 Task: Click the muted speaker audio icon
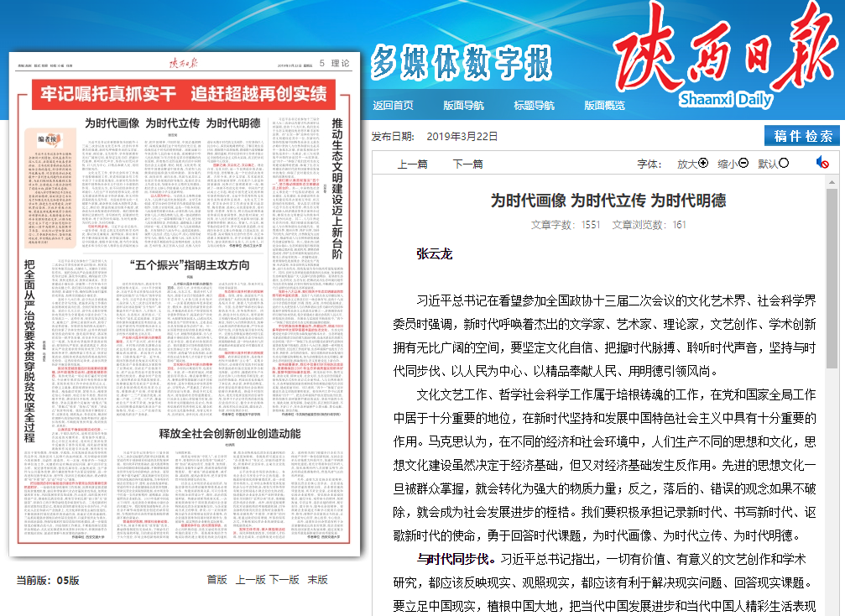click(x=822, y=163)
